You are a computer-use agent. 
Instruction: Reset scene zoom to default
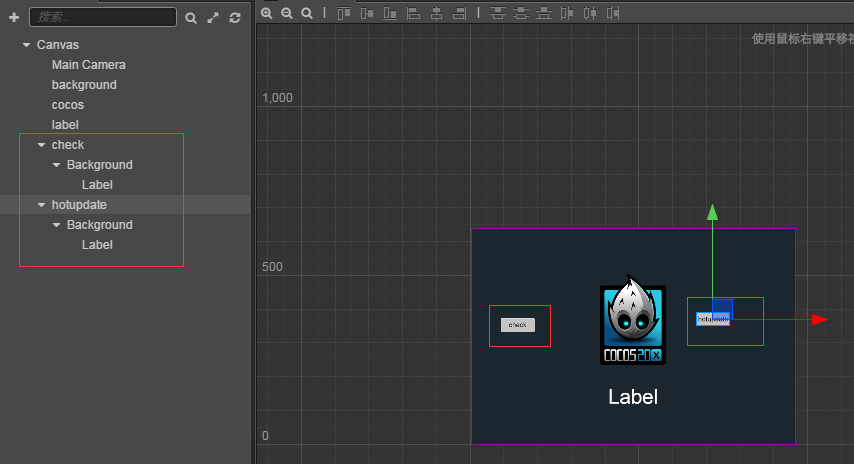click(307, 13)
